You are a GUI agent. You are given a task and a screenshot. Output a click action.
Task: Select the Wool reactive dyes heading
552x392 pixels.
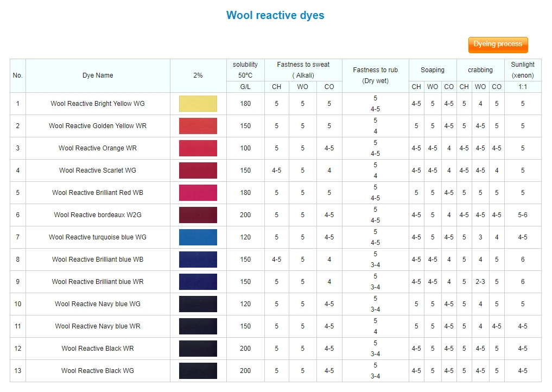pos(275,15)
